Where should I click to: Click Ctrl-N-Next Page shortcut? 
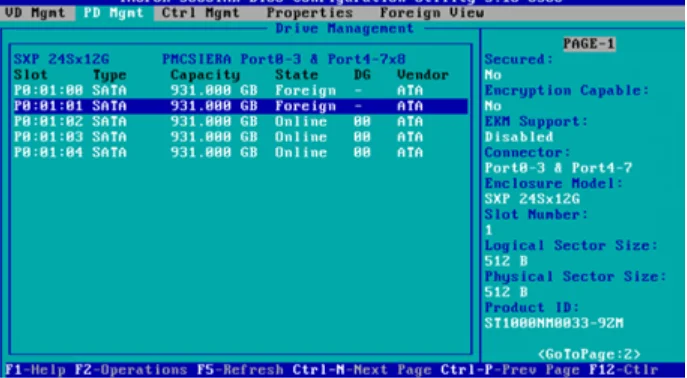click(x=362, y=370)
